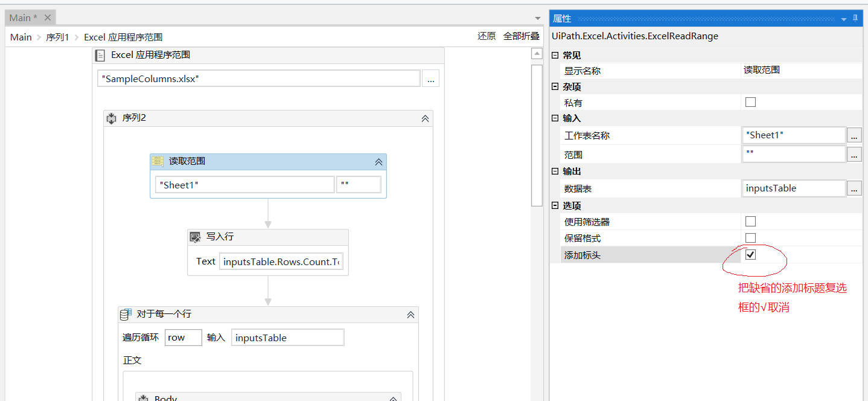Click the 还原 link

pyautogui.click(x=487, y=36)
